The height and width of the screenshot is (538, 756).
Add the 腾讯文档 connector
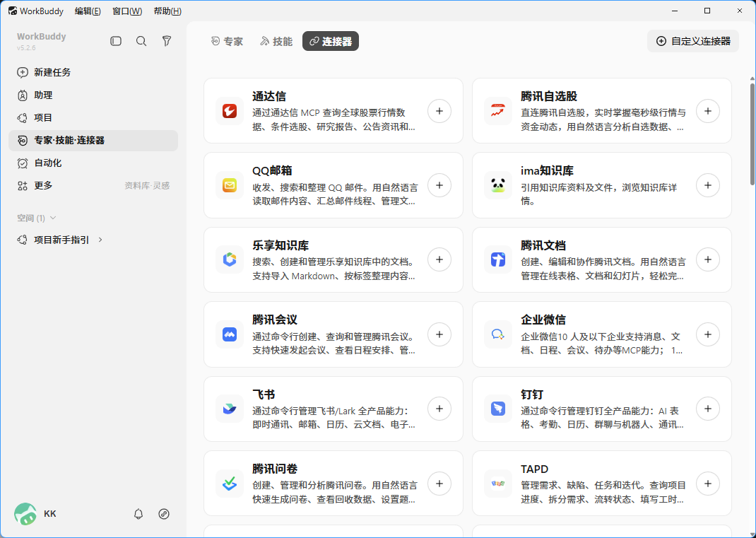coord(708,259)
